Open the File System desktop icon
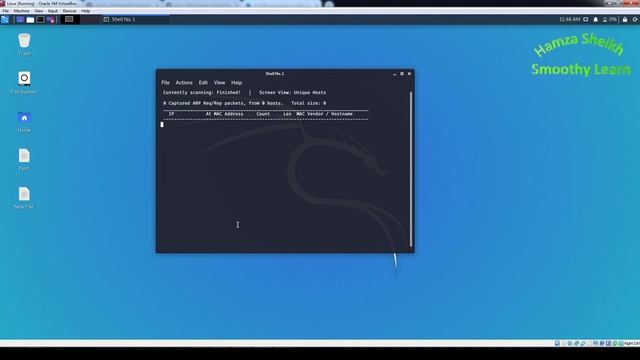640x360 pixels. [24, 83]
